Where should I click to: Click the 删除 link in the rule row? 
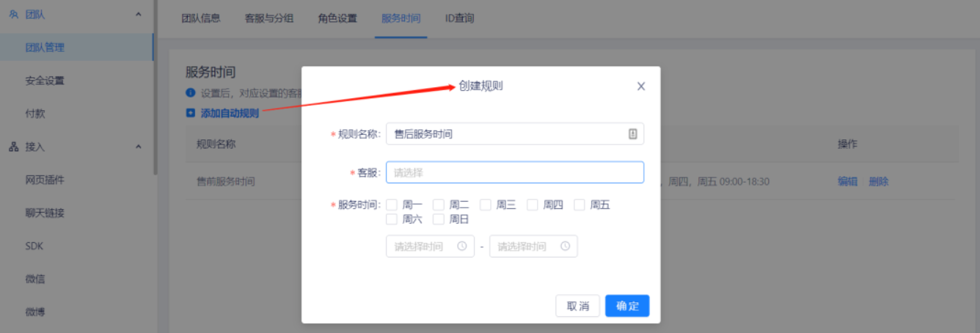click(879, 181)
